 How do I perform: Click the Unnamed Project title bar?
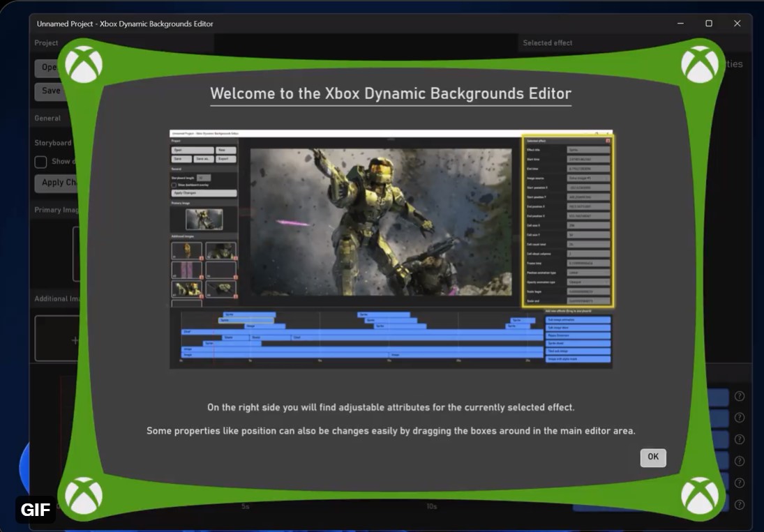tap(124, 24)
